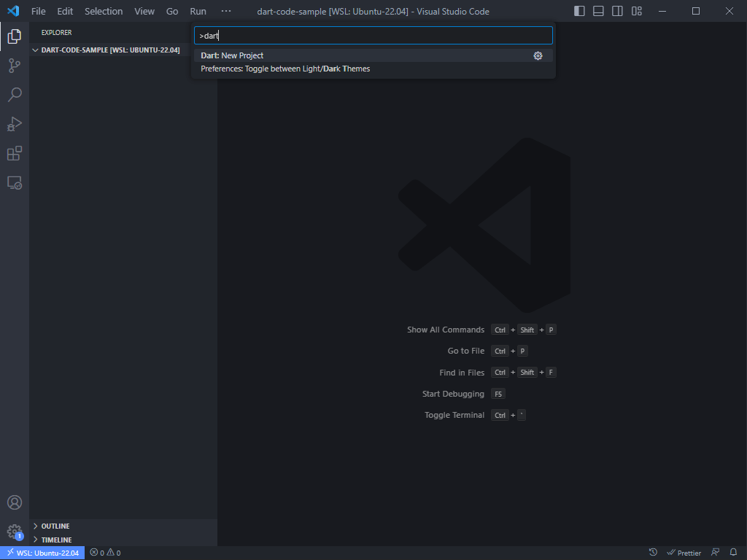Click the Prettier status bar item
This screenshot has height=560, width=747.
684,553
